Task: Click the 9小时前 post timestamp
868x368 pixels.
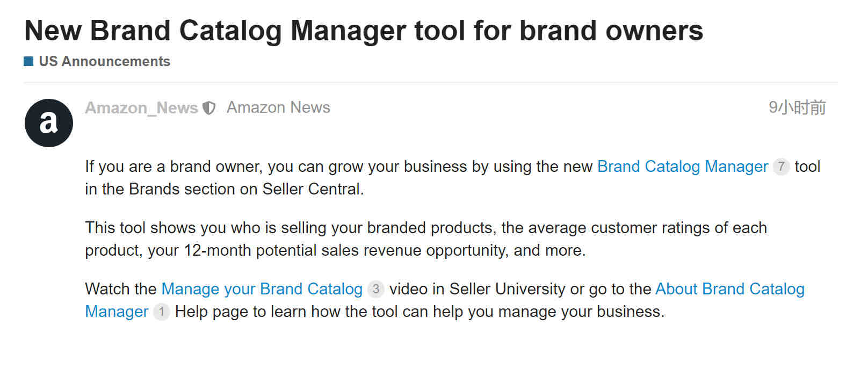Action: pyautogui.click(x=797, y=107)
